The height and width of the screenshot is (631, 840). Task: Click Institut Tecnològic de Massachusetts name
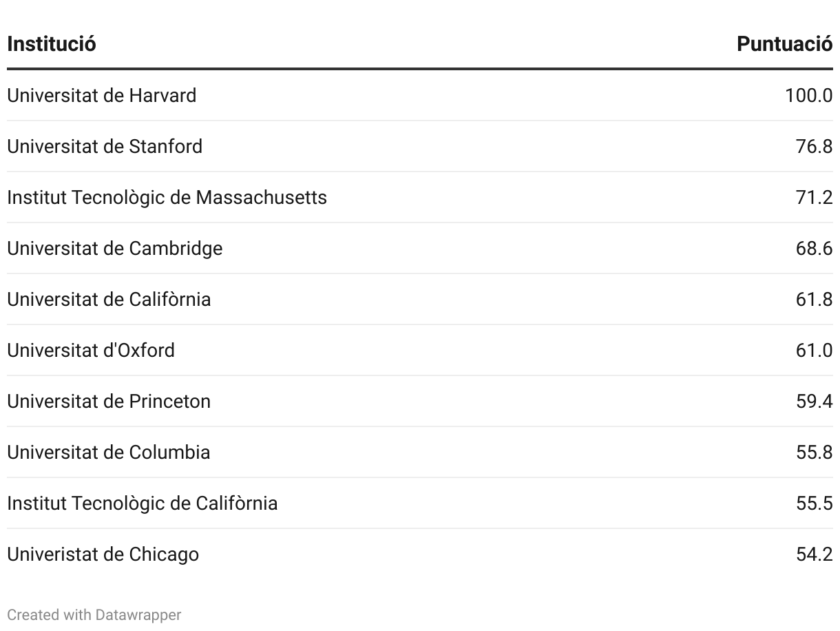click(x=167, y=197)
